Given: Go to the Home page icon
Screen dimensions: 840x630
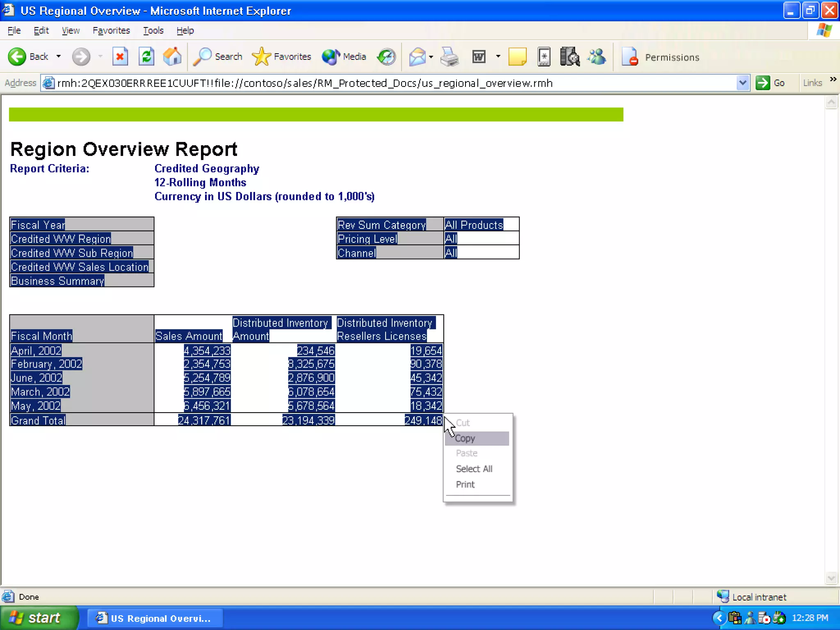Looking at the screenshot, I should point(172,57).
